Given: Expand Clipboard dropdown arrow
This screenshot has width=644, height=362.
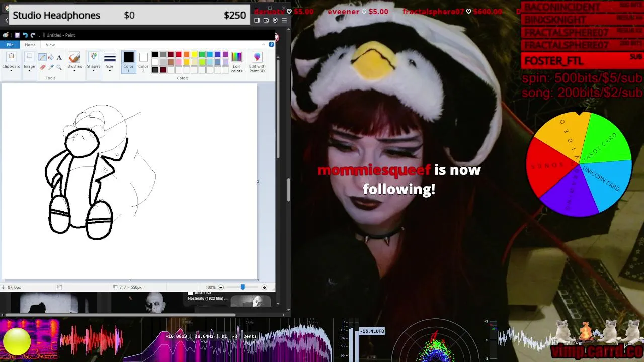Looking at the screenshot, I should pyautogui.click(x=11, y=71).
